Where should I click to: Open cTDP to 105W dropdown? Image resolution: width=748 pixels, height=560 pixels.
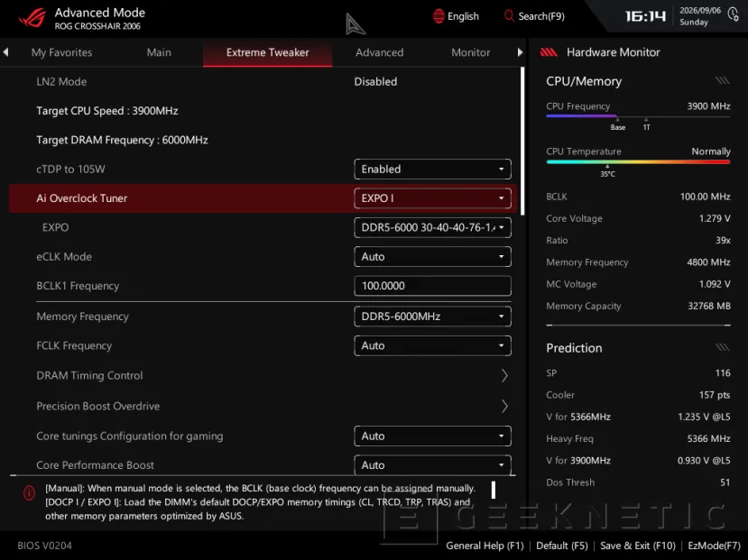pyautogui.click(x=433, y=170)
